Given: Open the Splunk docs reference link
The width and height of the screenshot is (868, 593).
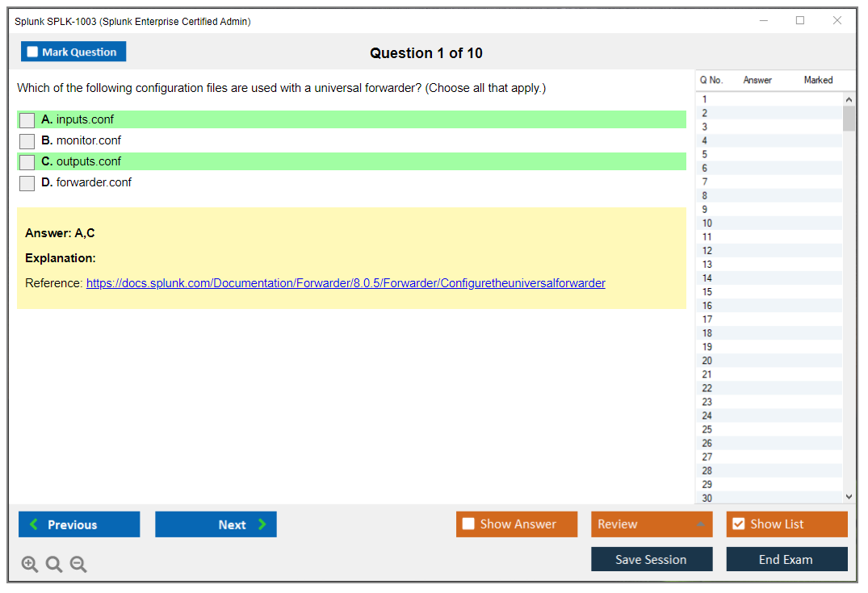Looking at the screenshot, I should click(346, 283).
